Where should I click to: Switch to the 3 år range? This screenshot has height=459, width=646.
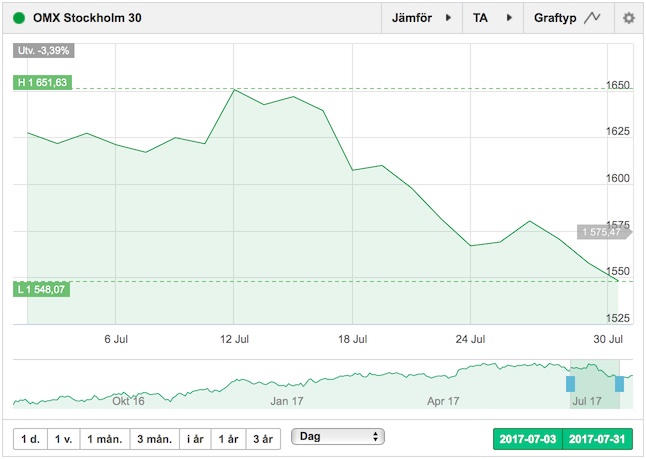tap(263, 439)
